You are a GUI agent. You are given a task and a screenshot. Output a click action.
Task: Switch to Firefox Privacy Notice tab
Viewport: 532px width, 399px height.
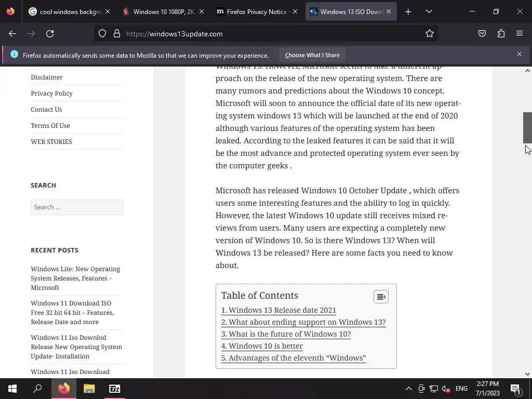click(x=257, y=11)
